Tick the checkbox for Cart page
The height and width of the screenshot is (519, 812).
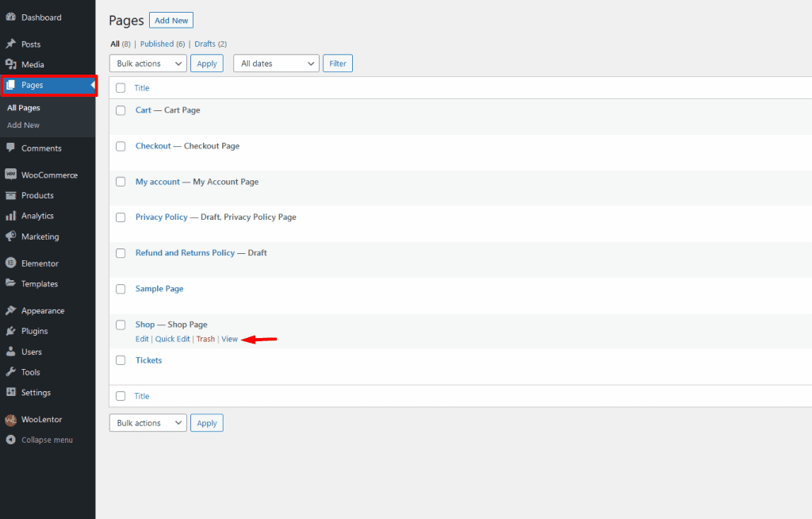(121, 110)
